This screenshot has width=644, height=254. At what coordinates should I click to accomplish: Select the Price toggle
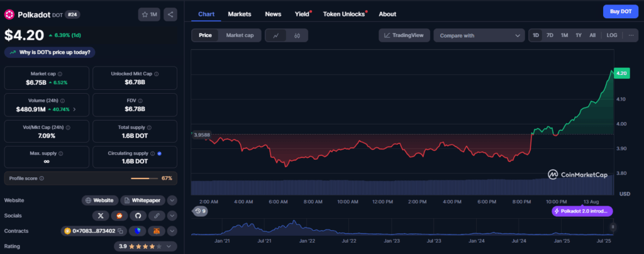206,35
